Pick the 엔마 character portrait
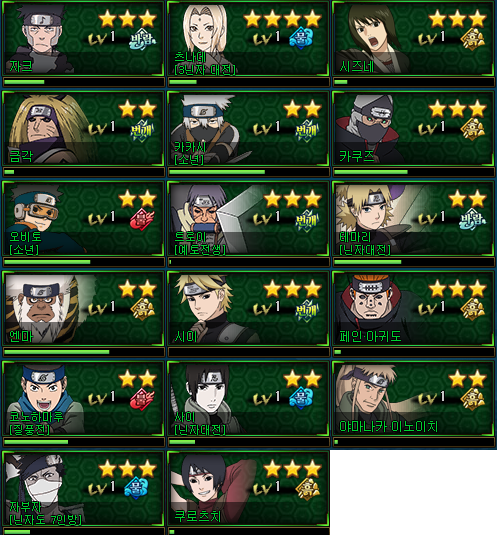 click(x=46, y=309)
